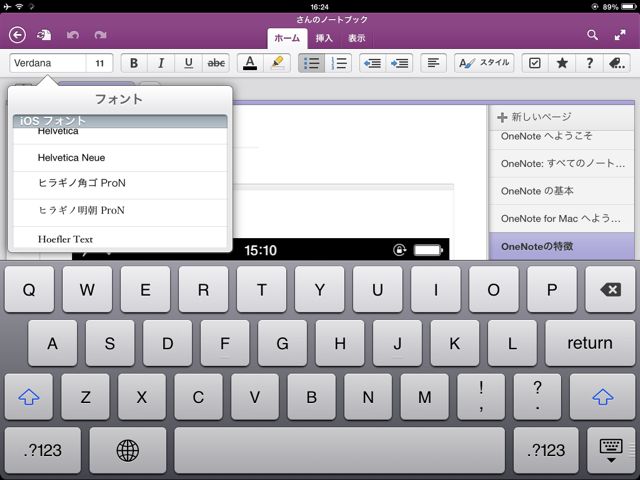Choose the font color tool
The width and height of the screenshot is (640, 480).
click(x=250, y=63)
